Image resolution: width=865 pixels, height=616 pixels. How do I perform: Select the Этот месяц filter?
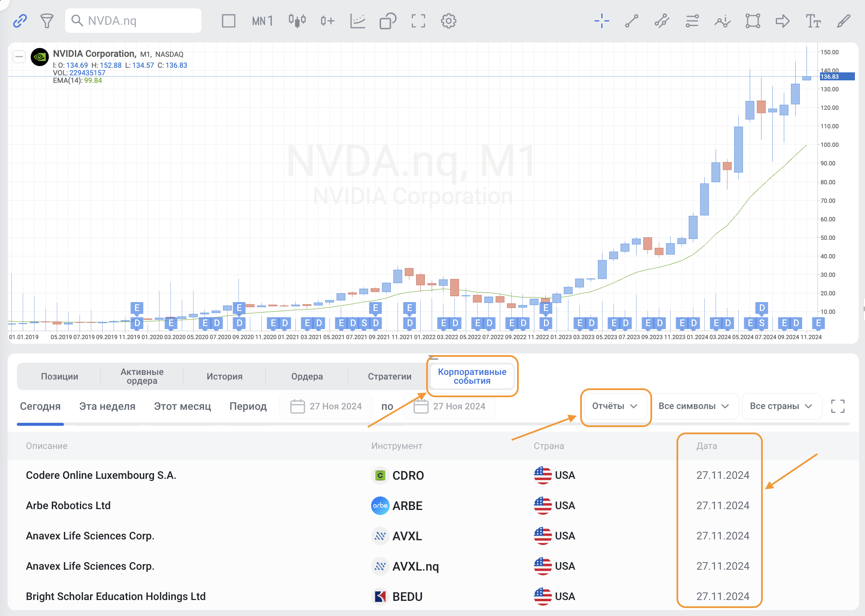click(x=182, y=406)
